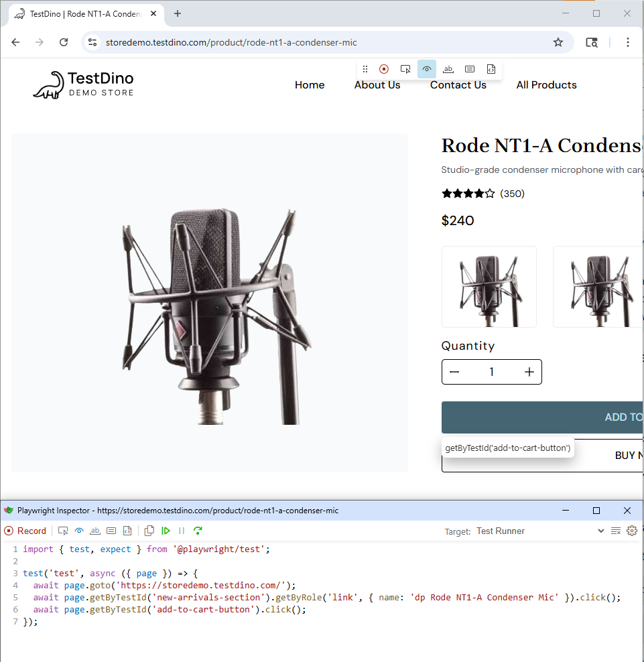Click Pick locator icon in Inspector toolbar
Image resolution: width=644 pixels, height=662 pixels.
click(x=63, y=531)
